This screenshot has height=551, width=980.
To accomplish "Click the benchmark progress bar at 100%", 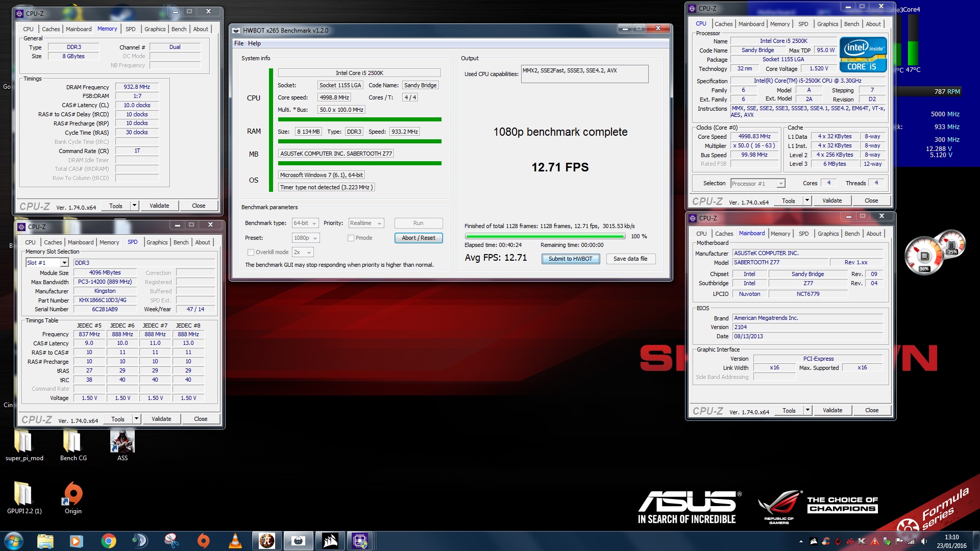I will click(545, 236).
